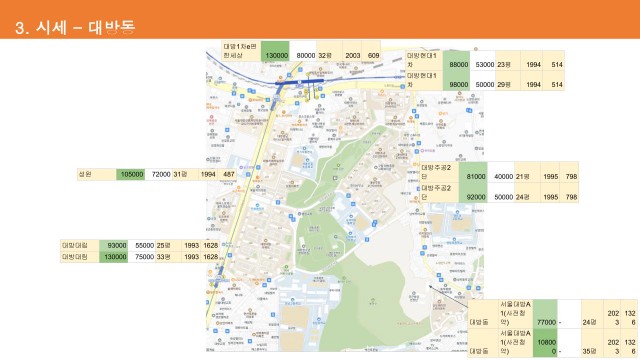640x360 pixels.
Task: Click the cell showing 40000
Action: point(501,172)
